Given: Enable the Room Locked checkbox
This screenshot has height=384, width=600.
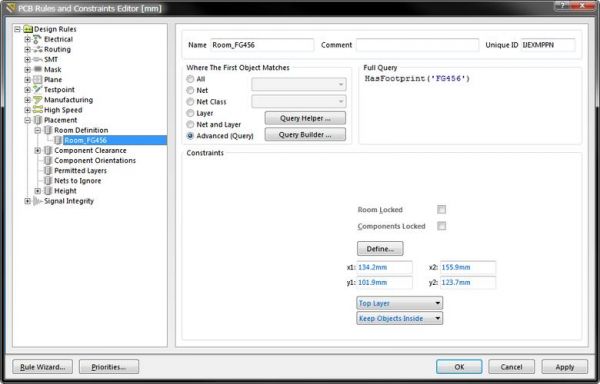Looking at the screenshot, I should [x=442, y=209].
